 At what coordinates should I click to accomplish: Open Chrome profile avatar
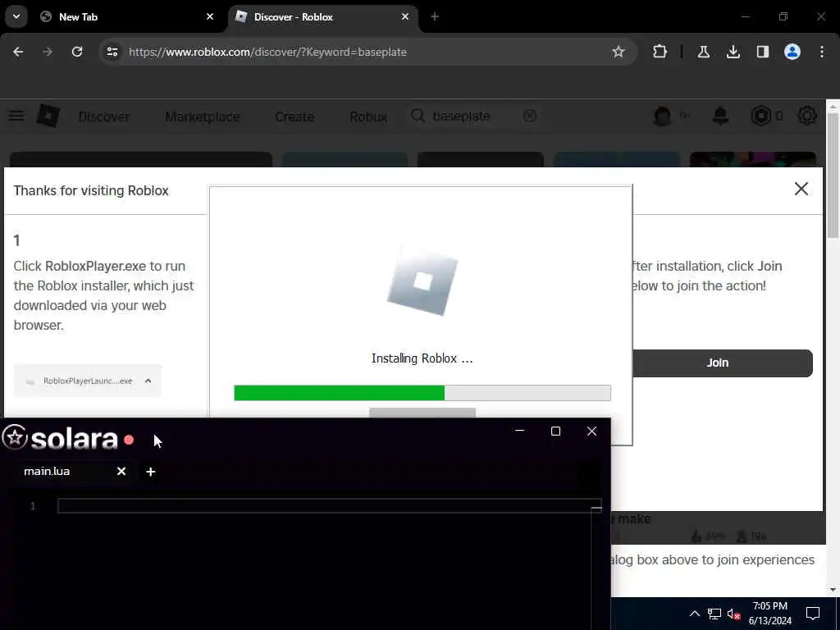pyautogui.click(x=792, y=52)
